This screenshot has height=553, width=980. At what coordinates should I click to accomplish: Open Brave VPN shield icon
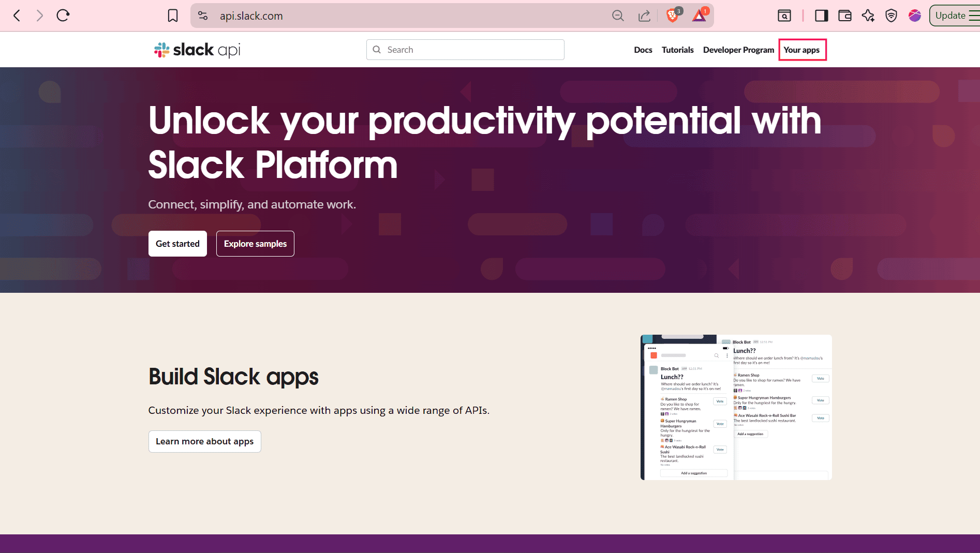point(891,16)
